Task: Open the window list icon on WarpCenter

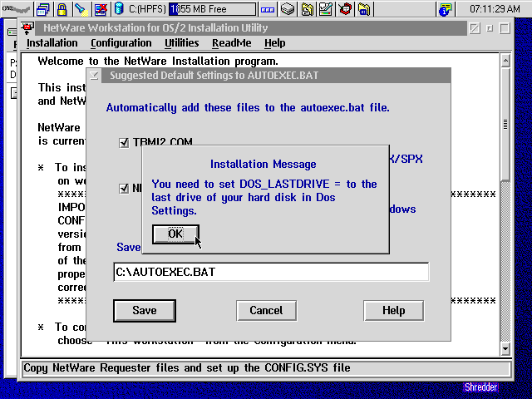Action: 42,9
